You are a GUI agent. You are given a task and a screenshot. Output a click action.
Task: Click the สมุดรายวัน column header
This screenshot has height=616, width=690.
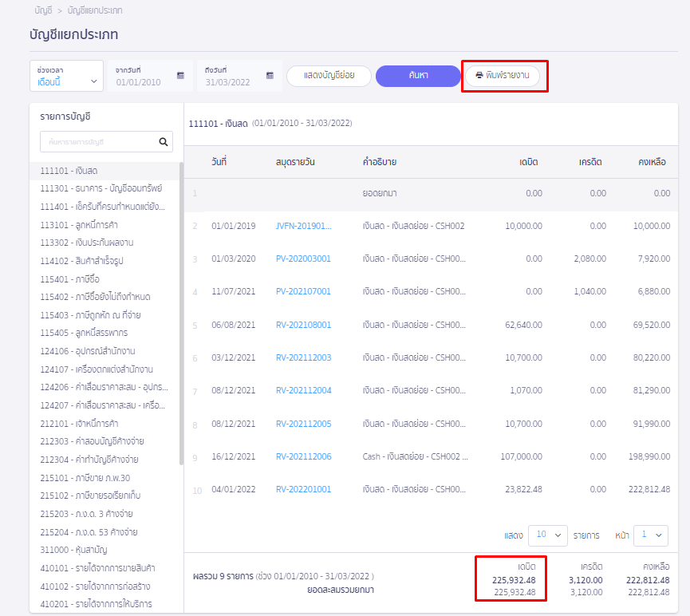pos(295,162)
